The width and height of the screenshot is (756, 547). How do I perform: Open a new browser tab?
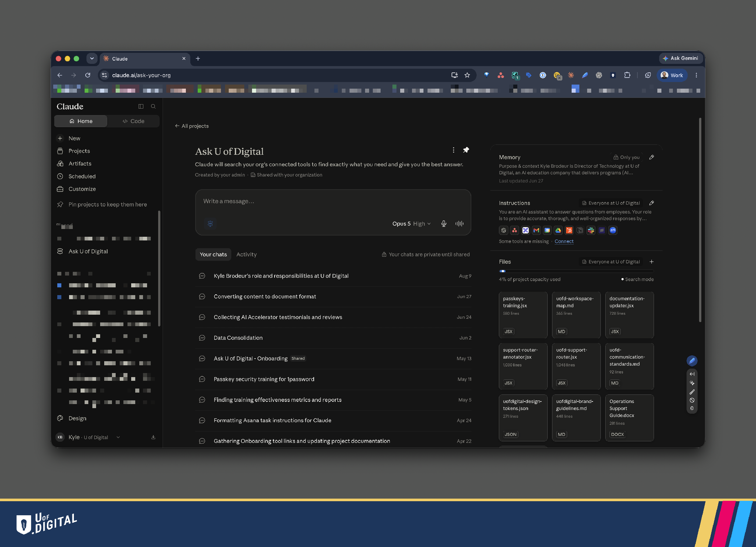198,58
